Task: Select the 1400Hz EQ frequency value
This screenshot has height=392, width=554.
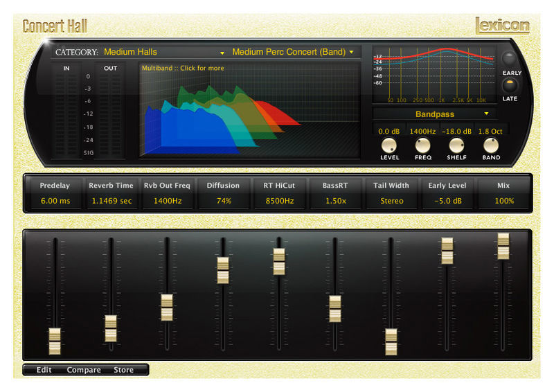Action: coord(422,131)
